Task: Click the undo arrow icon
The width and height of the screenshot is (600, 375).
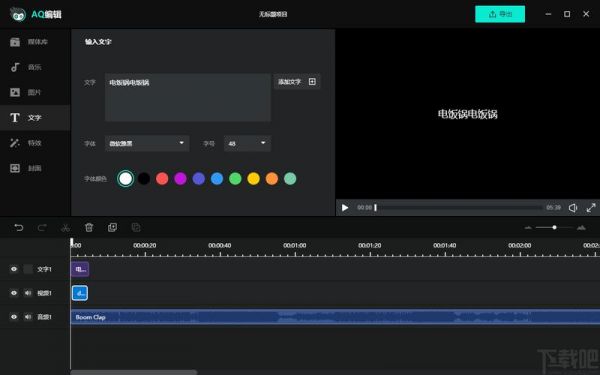Action: click(x=18, y=228)
